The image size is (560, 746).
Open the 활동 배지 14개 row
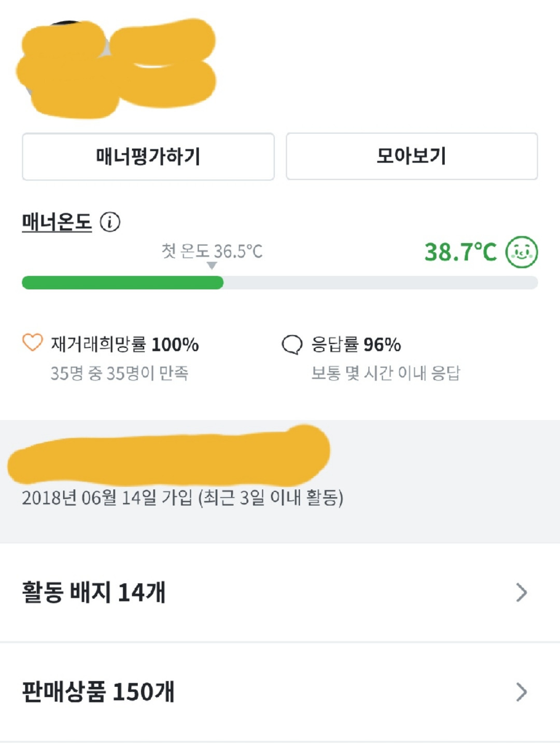click(280, 593)
